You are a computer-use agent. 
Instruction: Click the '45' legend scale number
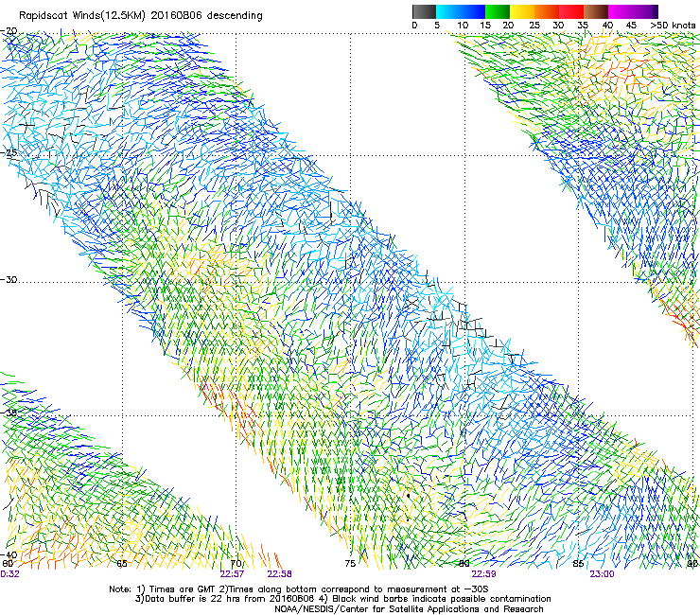coord(631,26)
